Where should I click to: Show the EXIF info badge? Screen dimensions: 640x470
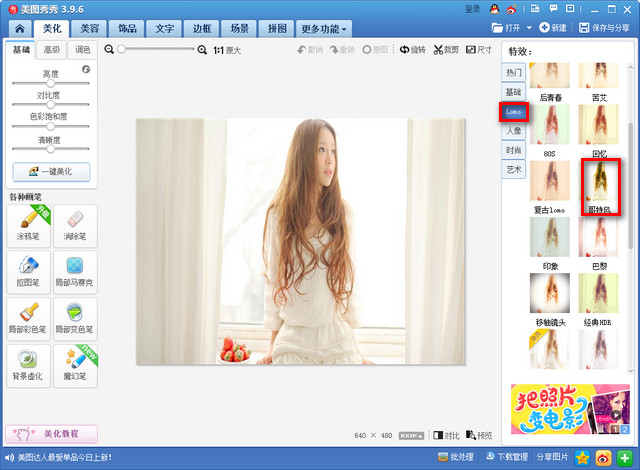[x=410, y=436]
